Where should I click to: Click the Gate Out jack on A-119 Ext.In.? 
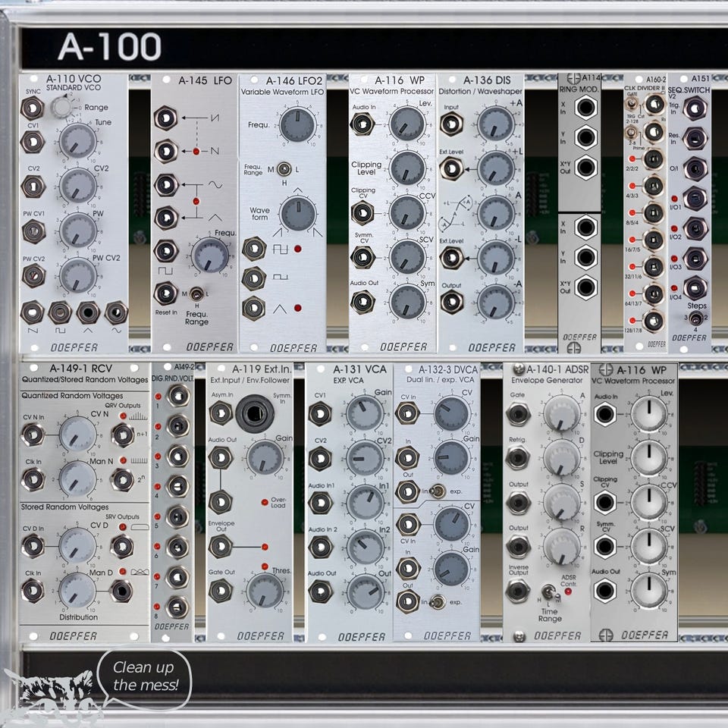[x=221, y=591]
